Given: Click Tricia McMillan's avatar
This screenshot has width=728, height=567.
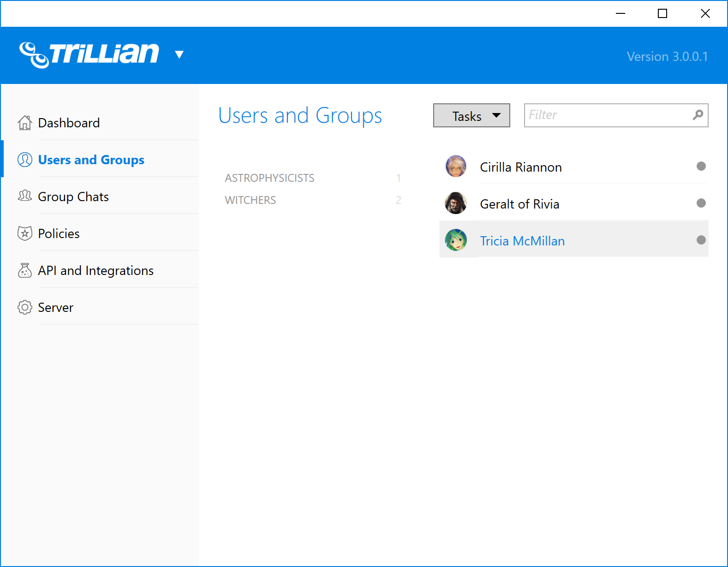Looking at the screenshot, I should 456,240.
